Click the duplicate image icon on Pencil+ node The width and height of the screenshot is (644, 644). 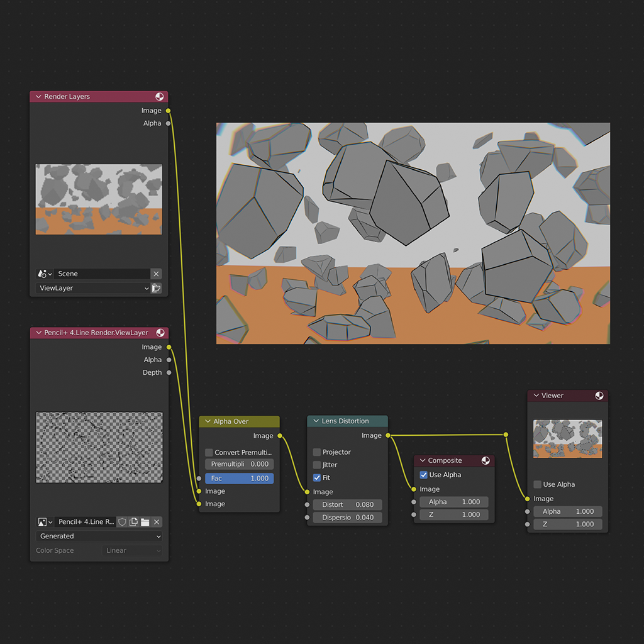(133, 522)
